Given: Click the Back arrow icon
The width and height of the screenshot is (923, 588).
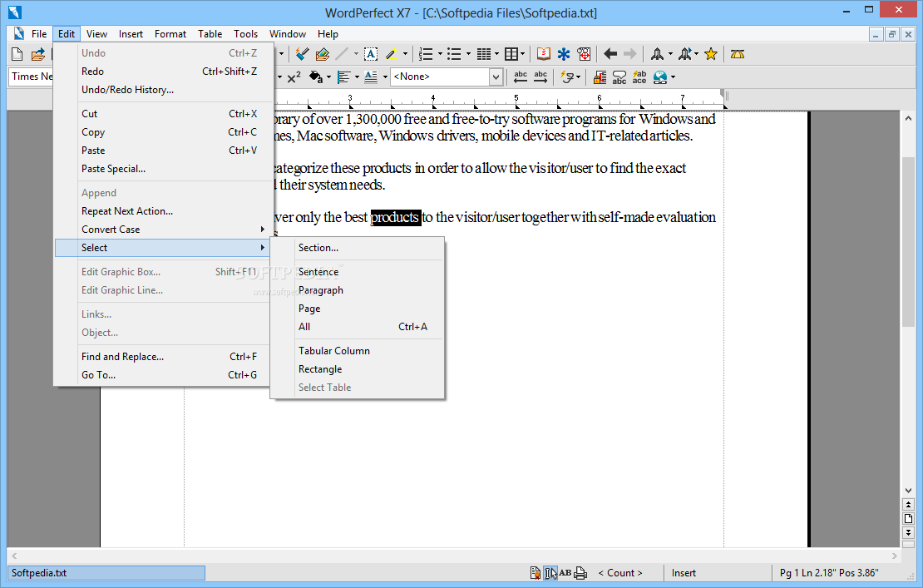Looking at the screenshot, I should click(x=610, y=54).
